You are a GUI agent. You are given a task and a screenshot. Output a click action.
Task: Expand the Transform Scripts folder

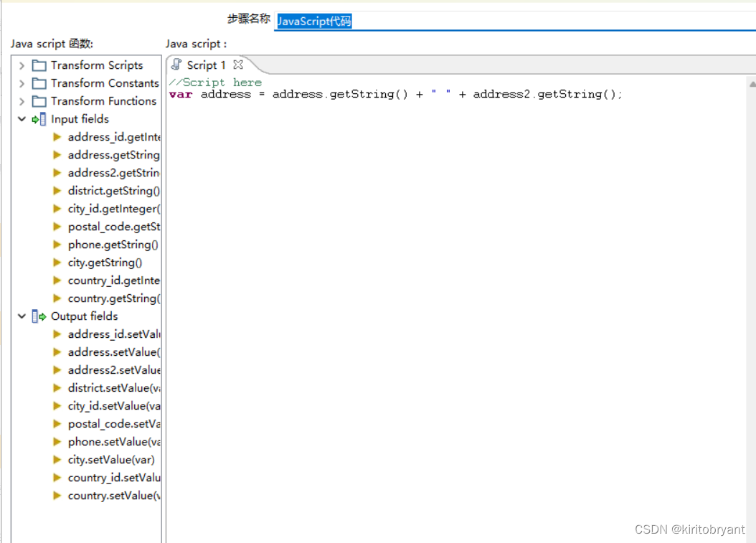22,65
